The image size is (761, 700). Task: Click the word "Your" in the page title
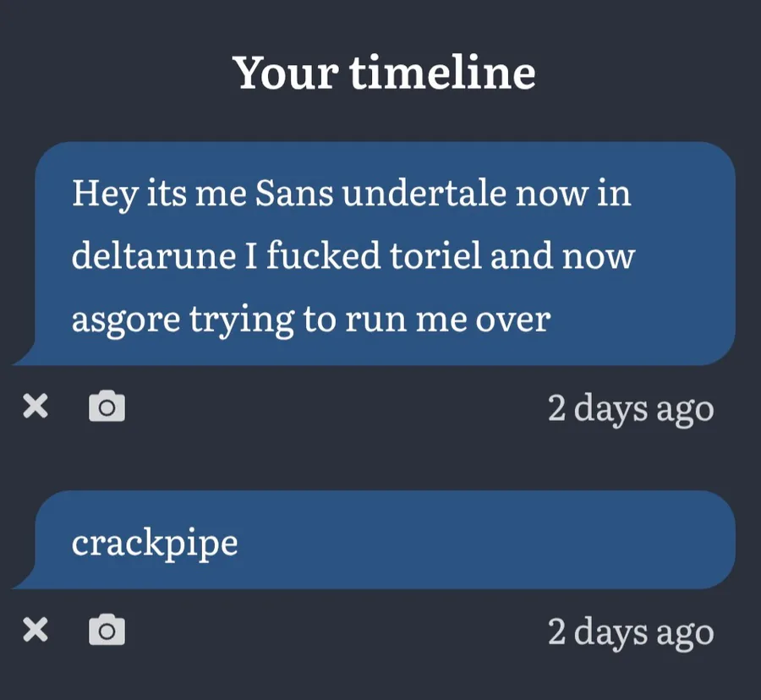286,73
